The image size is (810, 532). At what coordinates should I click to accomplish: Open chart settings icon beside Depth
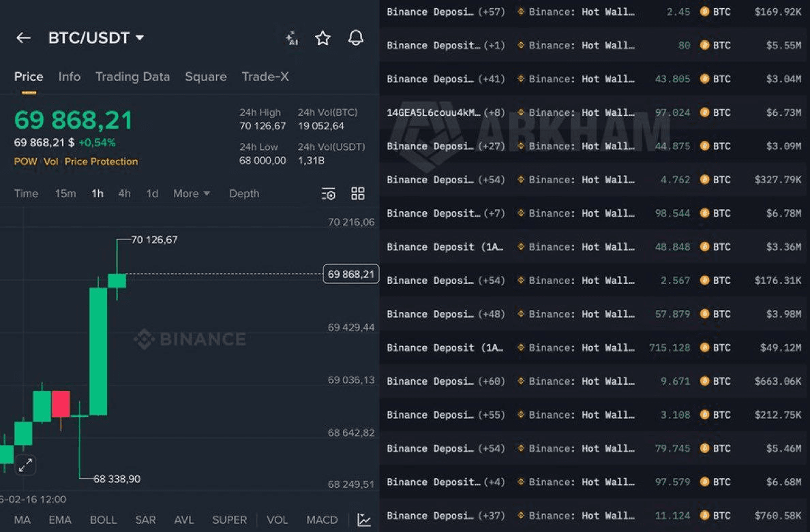click(329, 194)
